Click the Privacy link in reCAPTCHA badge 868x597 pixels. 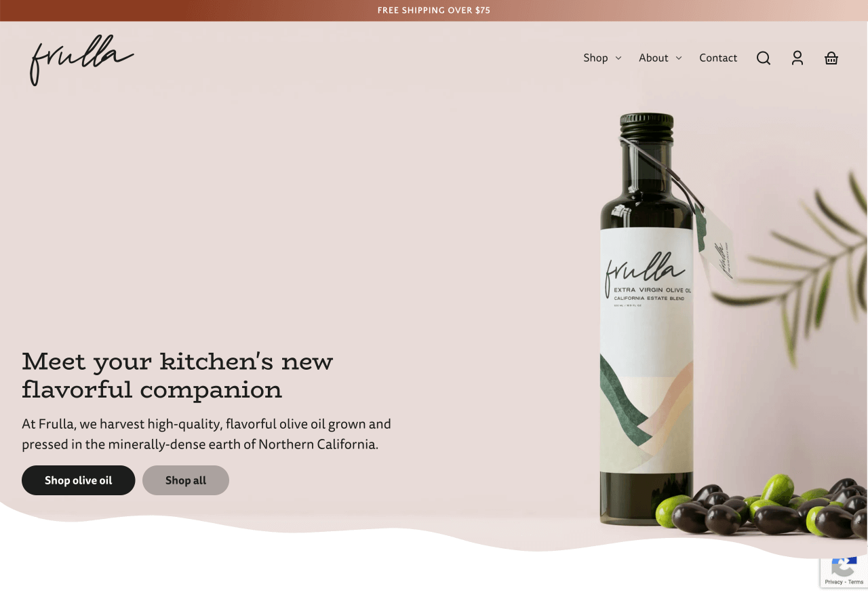click(x=833, y=582)
